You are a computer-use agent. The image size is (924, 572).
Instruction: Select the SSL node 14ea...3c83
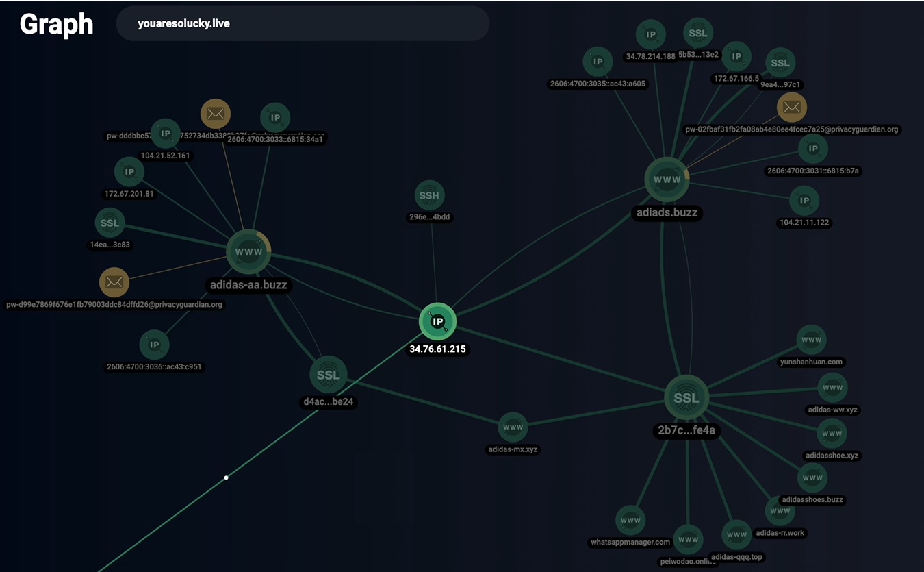point(110,223)
